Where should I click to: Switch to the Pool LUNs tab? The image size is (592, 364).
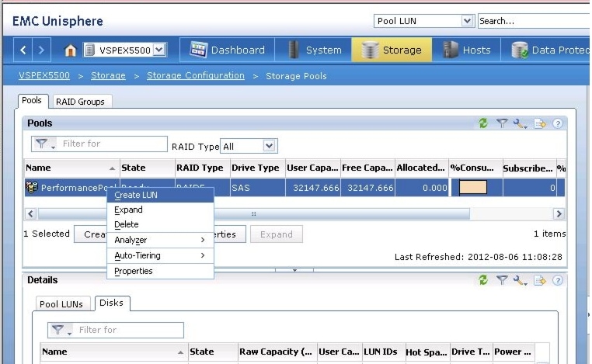coord(61,304)
